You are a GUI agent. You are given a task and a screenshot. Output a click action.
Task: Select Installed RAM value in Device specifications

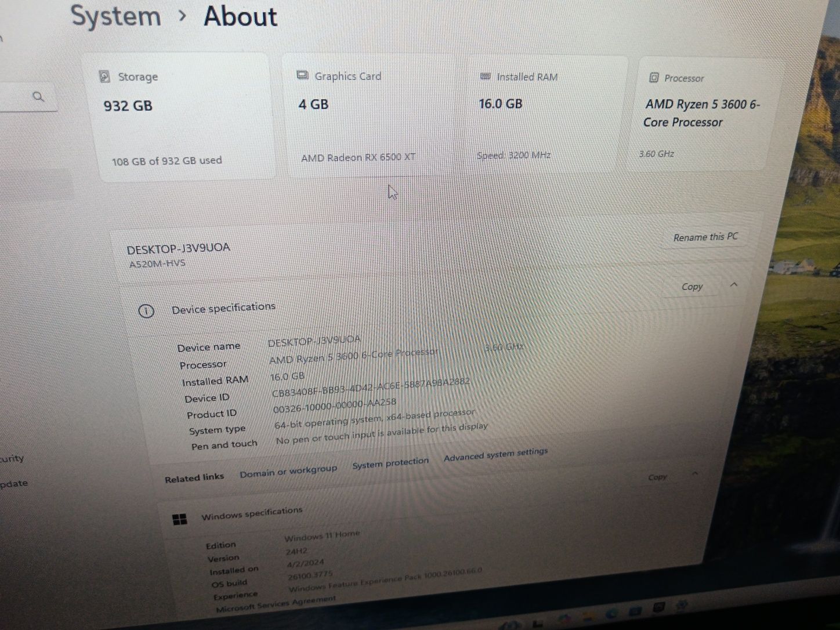287,376
